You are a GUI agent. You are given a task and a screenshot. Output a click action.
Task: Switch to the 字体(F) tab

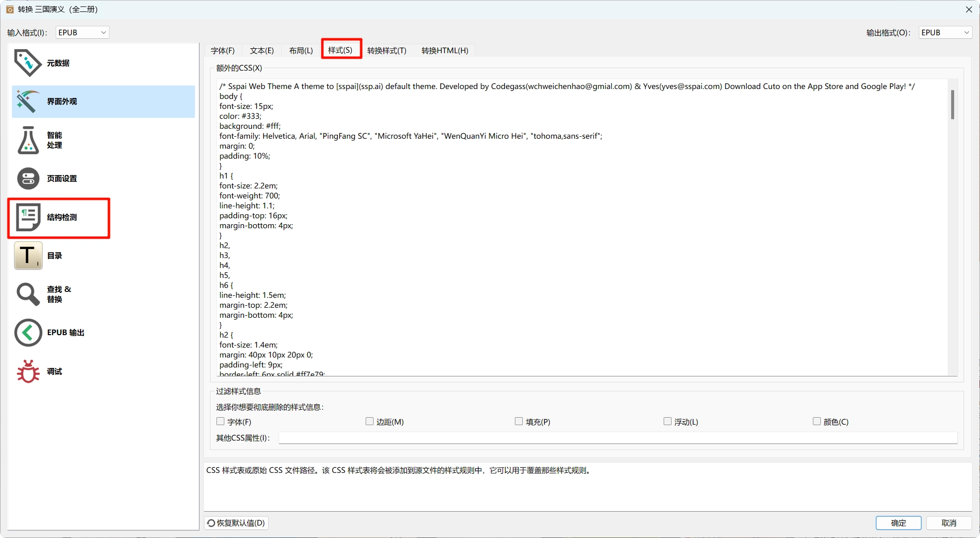pos(222,50)
